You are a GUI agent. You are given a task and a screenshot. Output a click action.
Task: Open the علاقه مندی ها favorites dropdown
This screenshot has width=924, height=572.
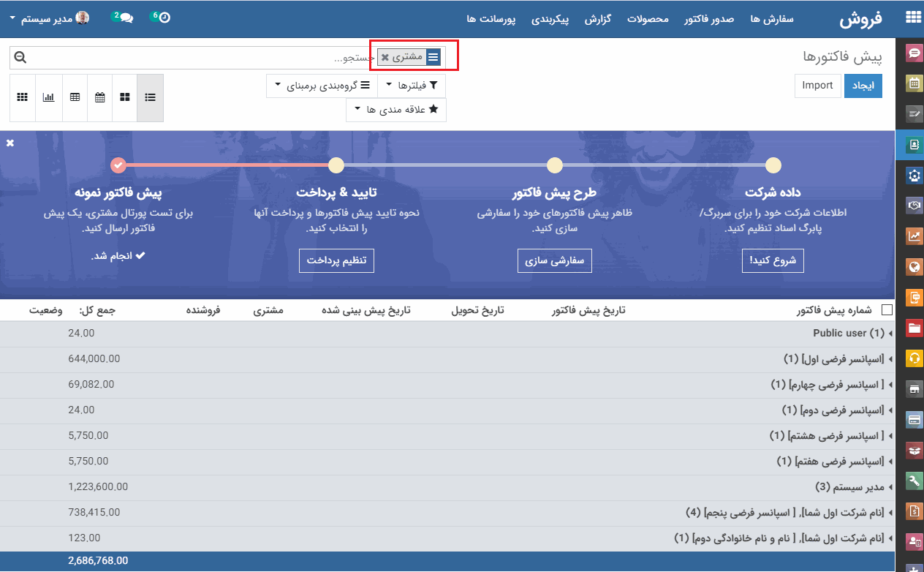pyautogui.click(x=395, y=110)
